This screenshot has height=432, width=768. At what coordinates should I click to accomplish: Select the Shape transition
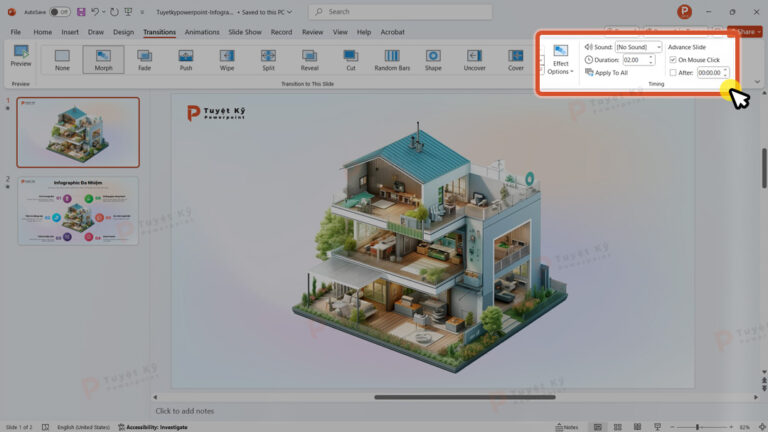(433, 60)
